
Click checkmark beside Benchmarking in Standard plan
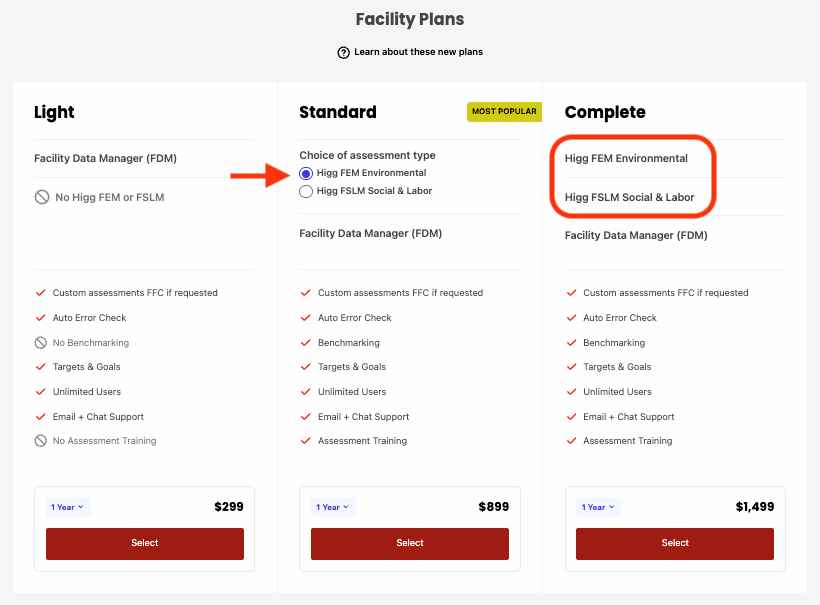click(x=306, y=343)
